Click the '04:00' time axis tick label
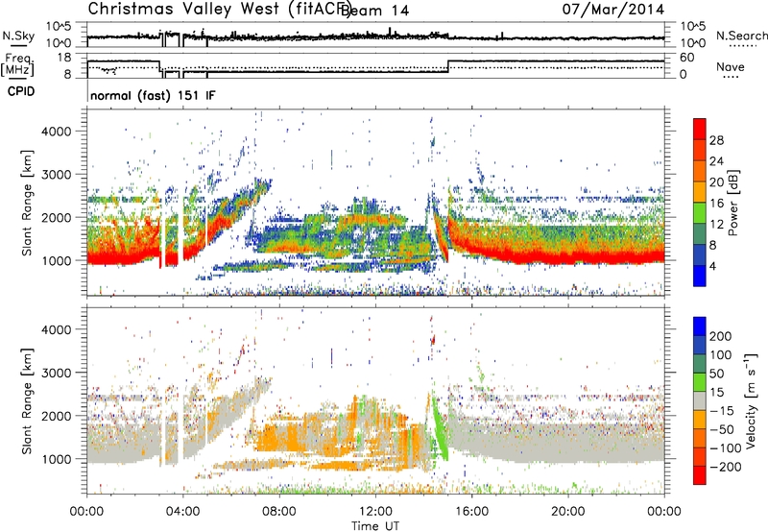This screenshot has width=768, height=532. [x=183, y=512]
